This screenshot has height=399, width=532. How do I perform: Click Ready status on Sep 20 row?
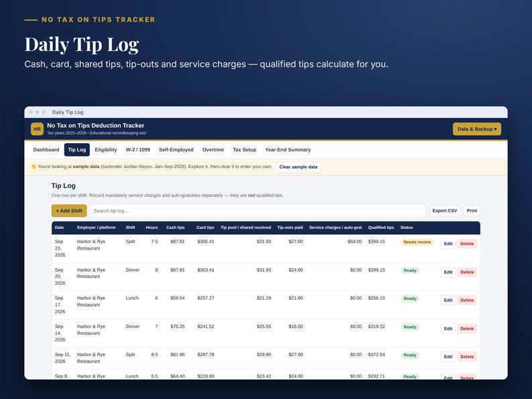coord(410,270)
